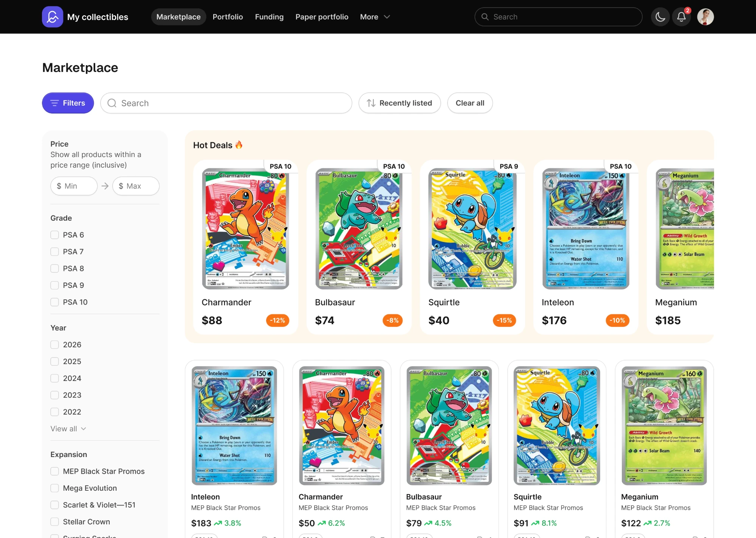756x538 pixels.
Task: Click the upward trend icon next to 8.1%
Action: [535, 523]
